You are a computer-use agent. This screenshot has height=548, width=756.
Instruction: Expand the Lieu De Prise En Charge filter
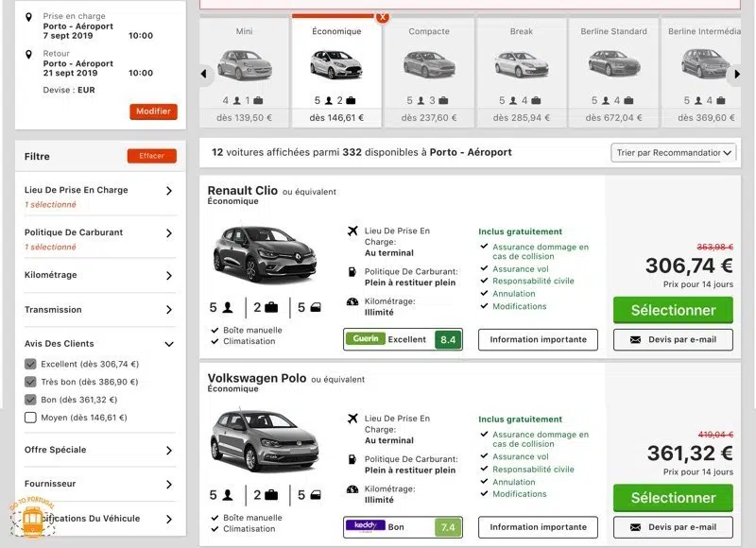(169, 191)
